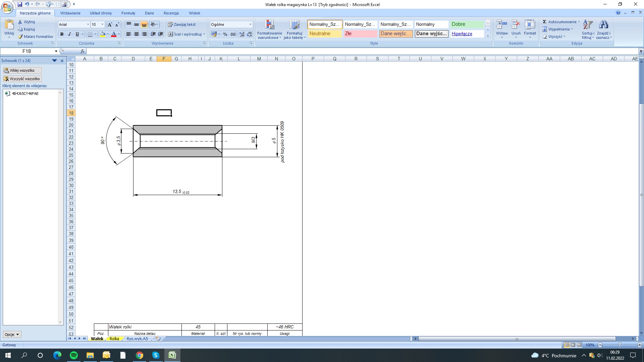
Task: Click the Merge and Center icon
Action: point(170,34)
